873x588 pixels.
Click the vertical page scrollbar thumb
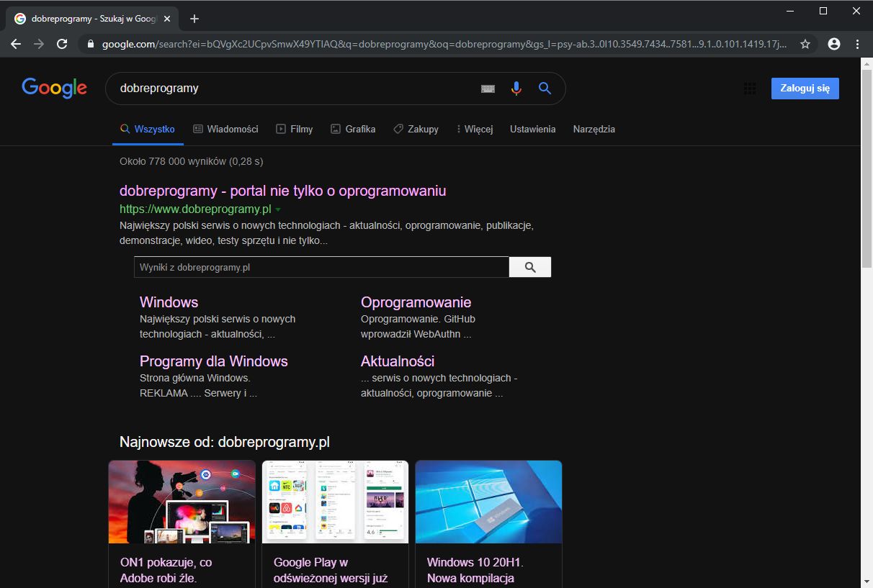click(x=867, y=168)
